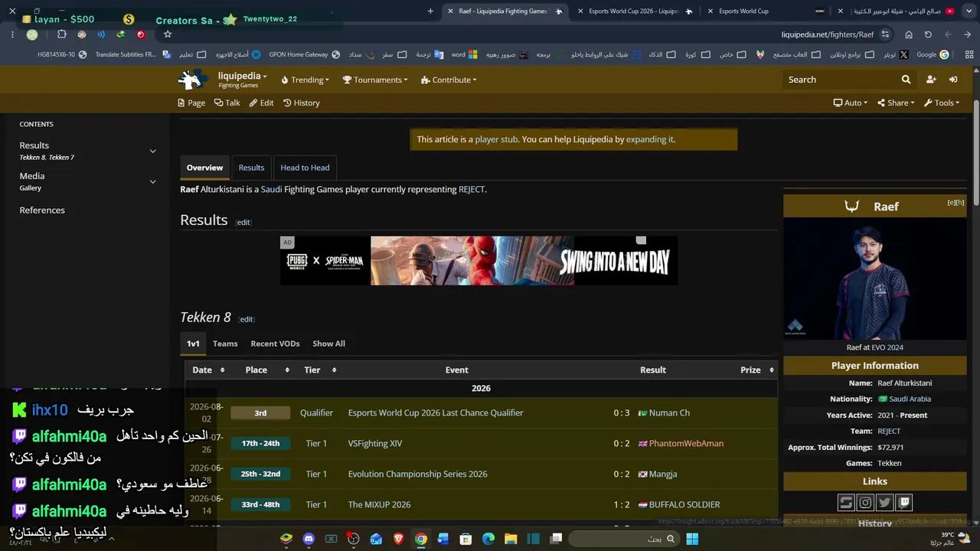980x551 pixels.
Task: Open Microsoft Store from the taskbar
Action: (465, 539)
